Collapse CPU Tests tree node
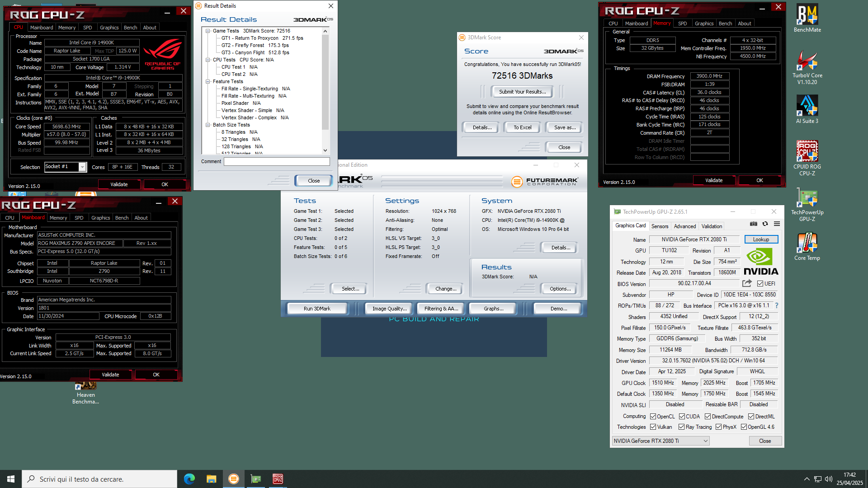The width and height of the screenshot is (868, 488). [208, 60]
